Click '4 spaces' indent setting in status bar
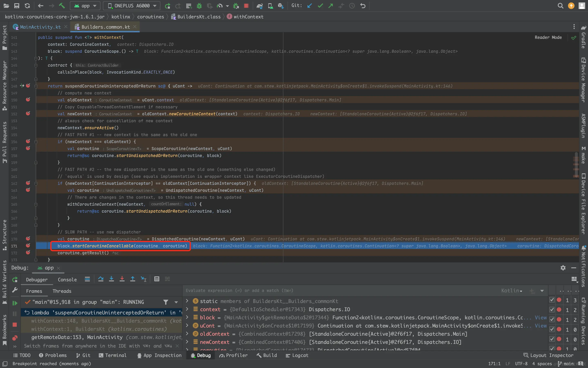This screenshot has height=368, width=588. pyautogui.click(x=542, y=364)
